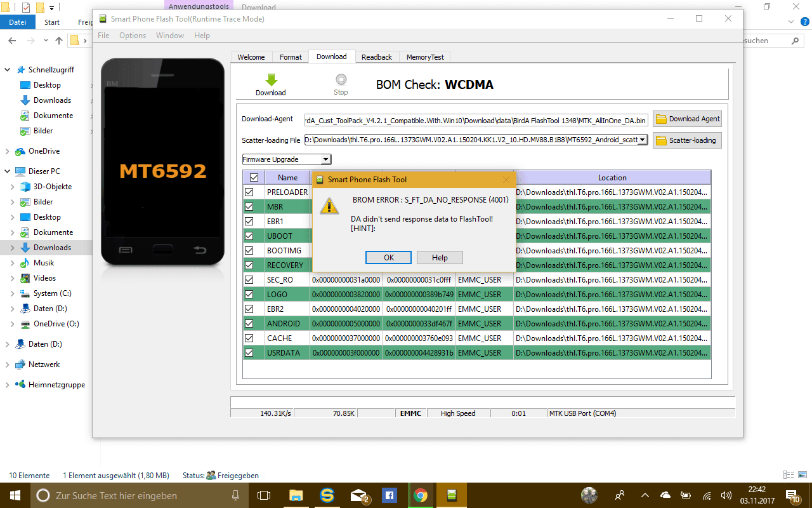This screenshot has height=508, width=812.
Task: Open the Help menu in menu bar
Action: pyautogui.click(x=202, y=36)
